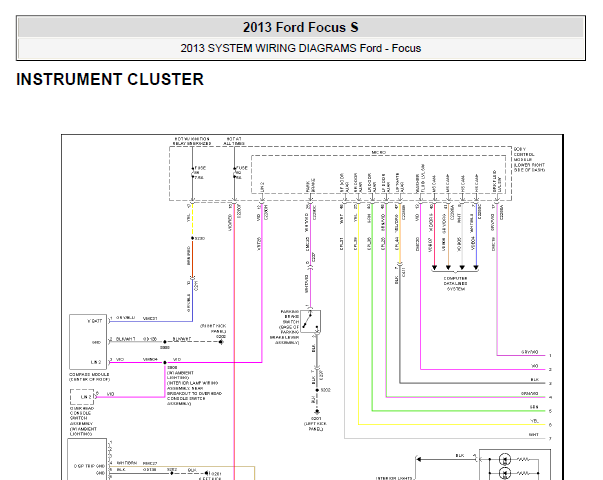Click the compass module component box
The height and width of the screenshot is (480, 603).
(x=88, y=342)
